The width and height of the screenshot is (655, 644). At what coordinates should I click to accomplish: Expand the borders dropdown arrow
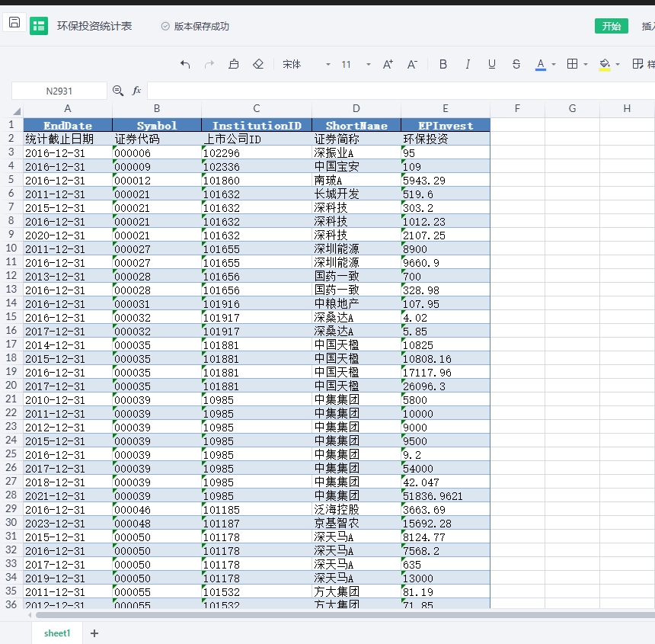click(585, 65)
